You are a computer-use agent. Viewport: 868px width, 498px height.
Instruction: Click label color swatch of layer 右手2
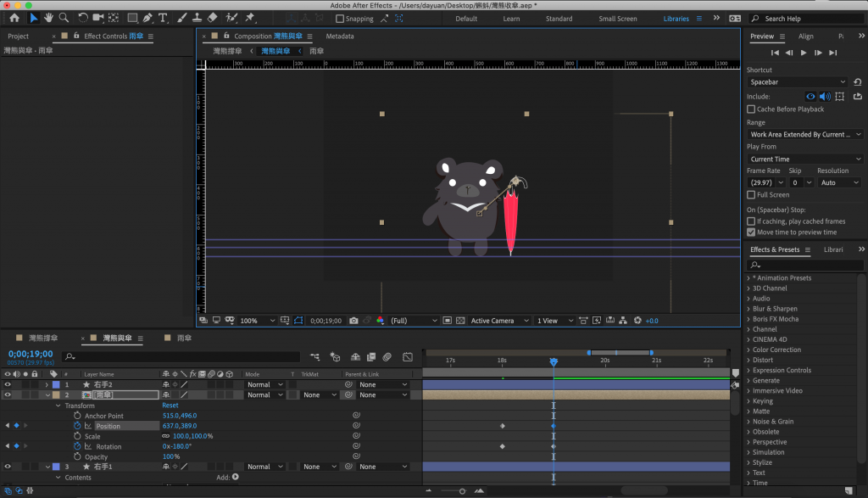click(x=56, y=384)
